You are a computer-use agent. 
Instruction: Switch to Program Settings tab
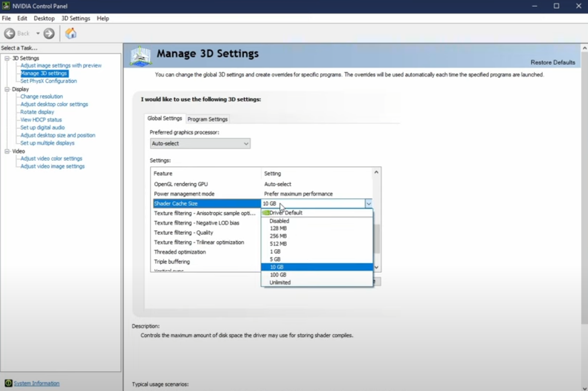(207, 119)
